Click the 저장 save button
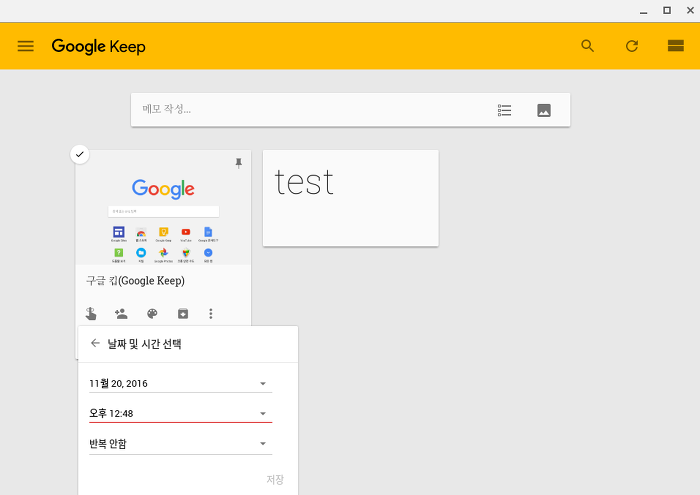 click(x=275, y=479)
